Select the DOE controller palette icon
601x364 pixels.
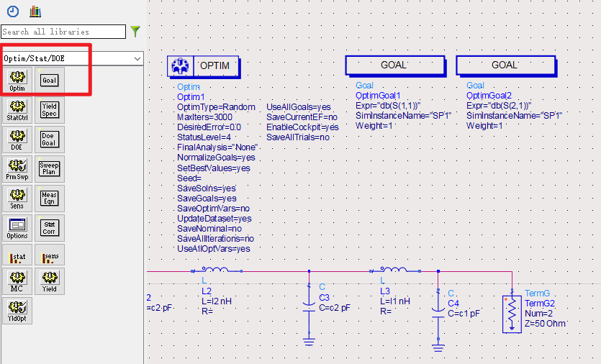point(17,140)
